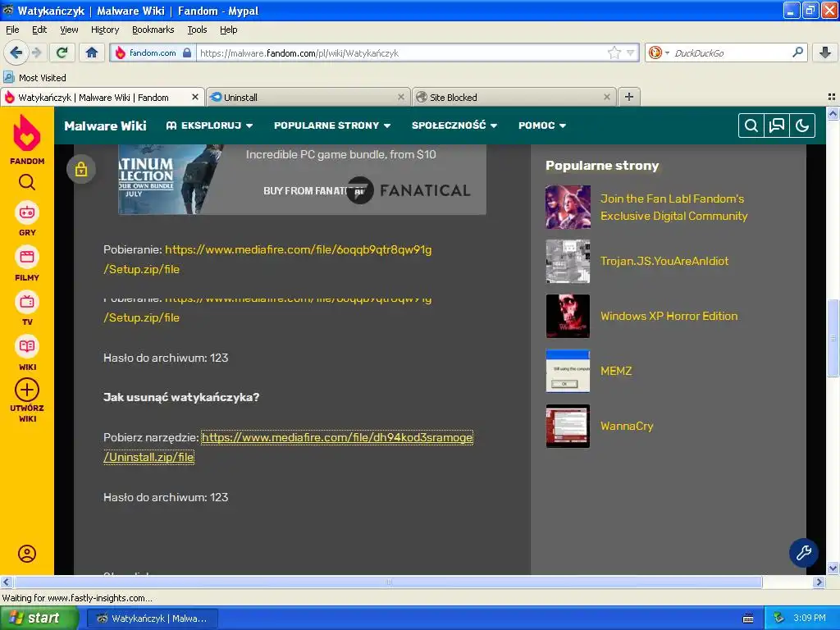Open the Help menu
Viewport: 840px width, 630px height.
click(228, 30)
